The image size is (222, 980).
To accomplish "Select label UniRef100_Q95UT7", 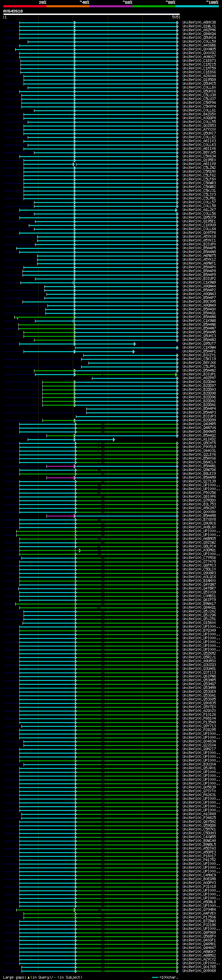I will pyautogui.click(x=199, y=343).
